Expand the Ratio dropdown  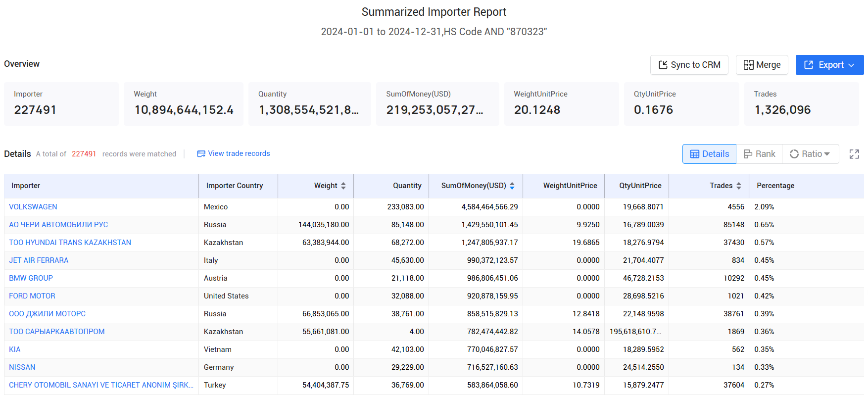click(x=810, y=154)
